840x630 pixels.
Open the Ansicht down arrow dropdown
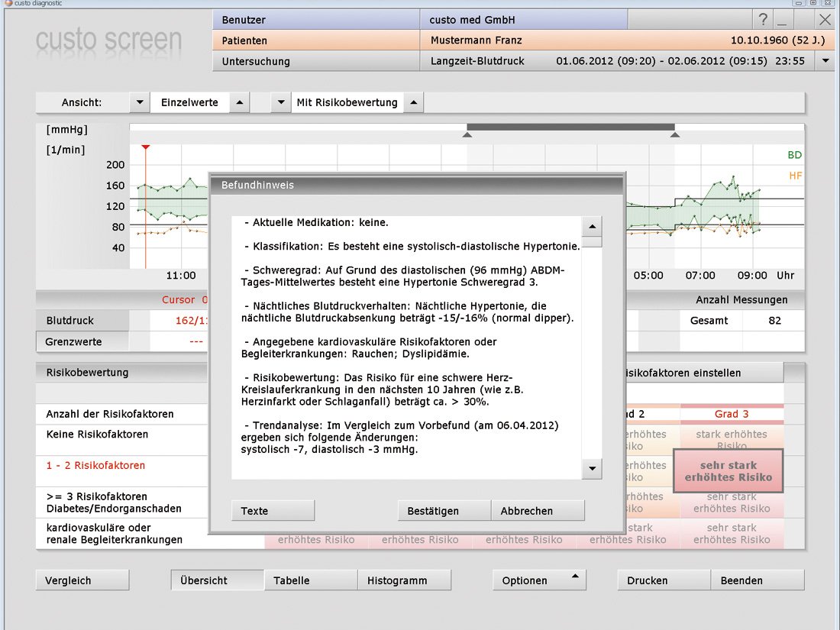[140, 102]
